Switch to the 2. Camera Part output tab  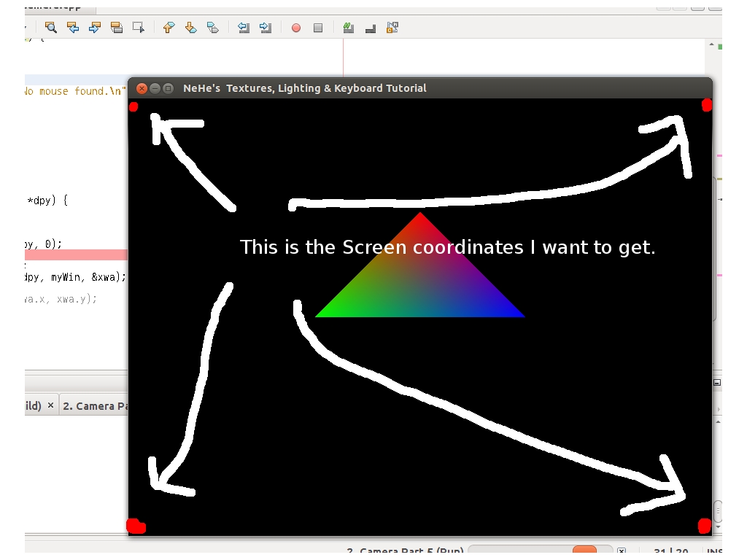[94, 405]
